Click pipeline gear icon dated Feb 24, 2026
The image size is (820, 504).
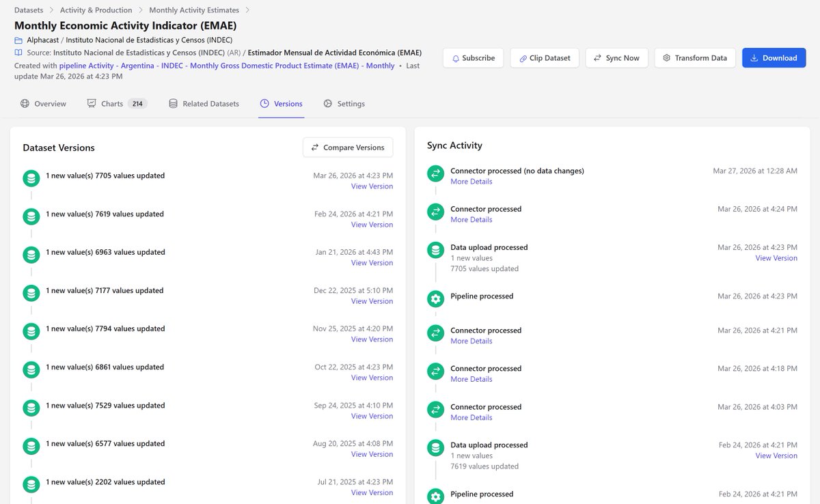pos(435,496)
